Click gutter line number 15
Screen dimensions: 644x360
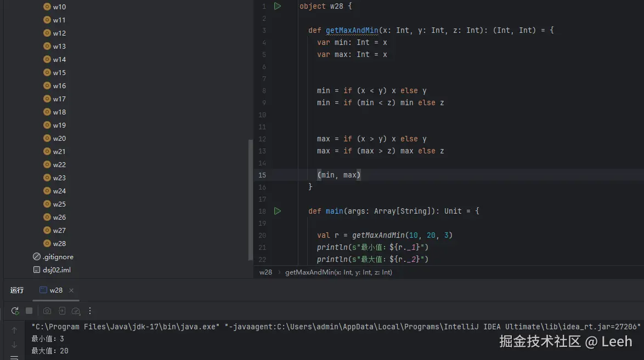[x=262, y=175]
